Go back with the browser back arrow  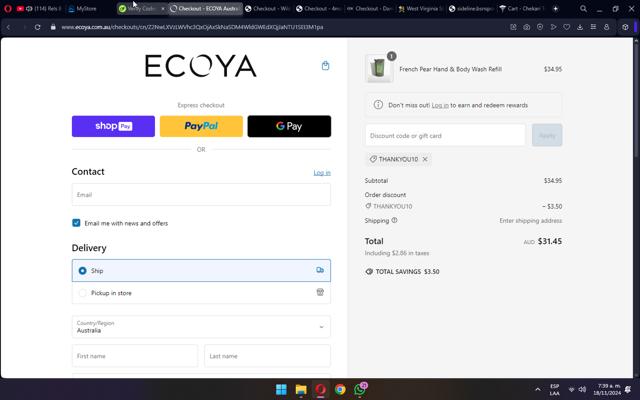[9, 27]
